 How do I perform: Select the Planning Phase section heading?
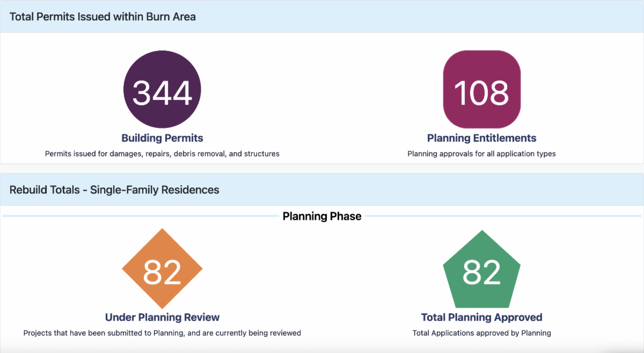tap(322, 216)
